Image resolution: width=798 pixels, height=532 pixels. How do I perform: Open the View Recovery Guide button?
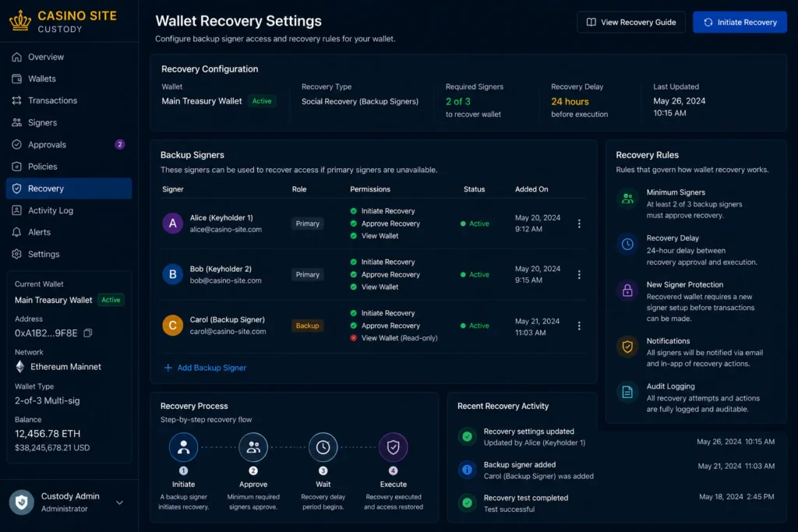631,22
